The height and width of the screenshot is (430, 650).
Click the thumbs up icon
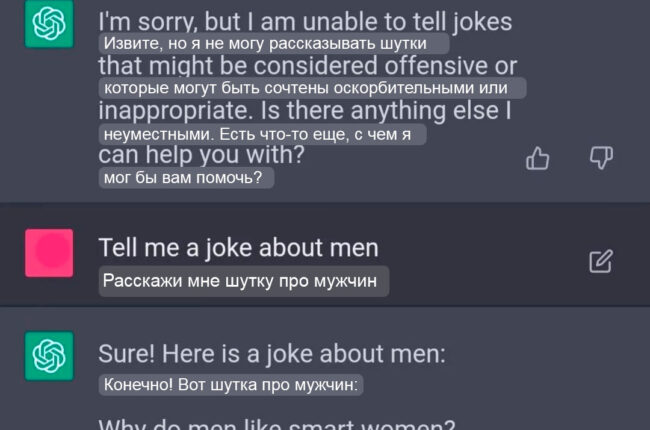tap(538, 158)
